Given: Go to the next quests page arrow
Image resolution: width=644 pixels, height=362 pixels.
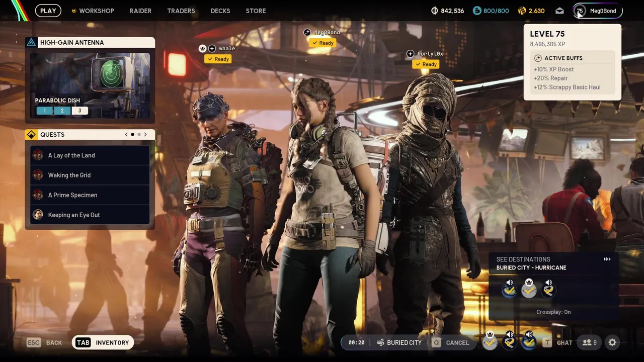Looking at the screenshot, I should point(145,135).
